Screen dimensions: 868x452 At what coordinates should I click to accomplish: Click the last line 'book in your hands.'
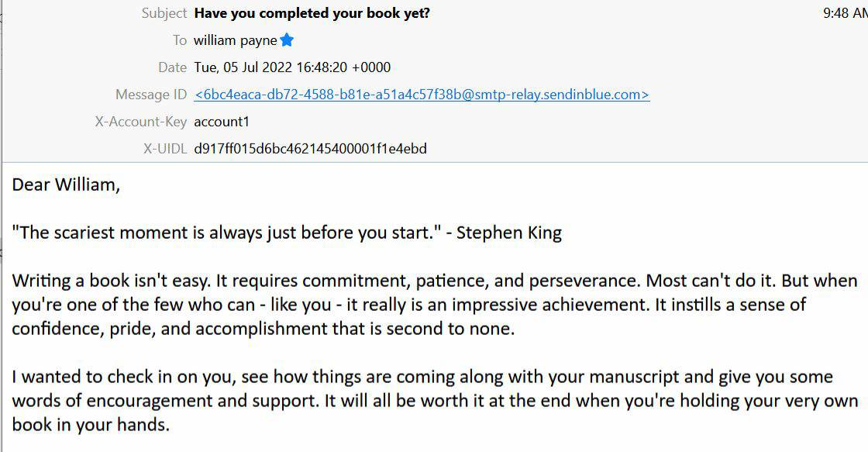(91, 426)
